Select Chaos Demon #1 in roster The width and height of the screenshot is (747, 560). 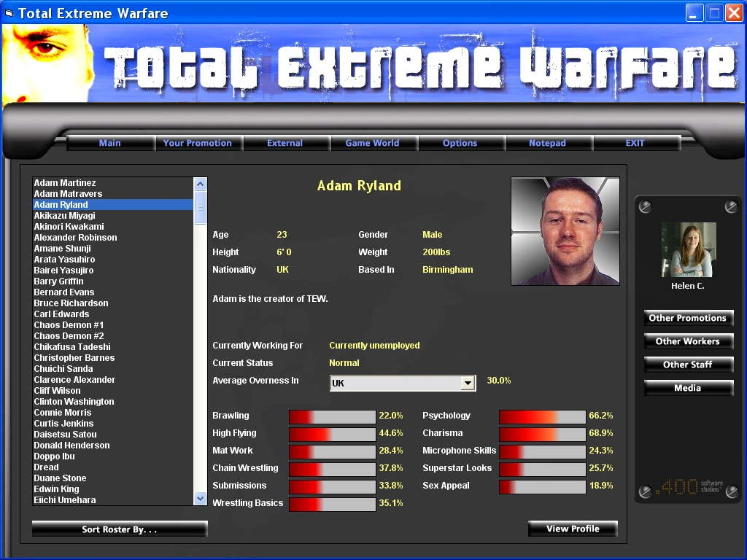point(113,325)
